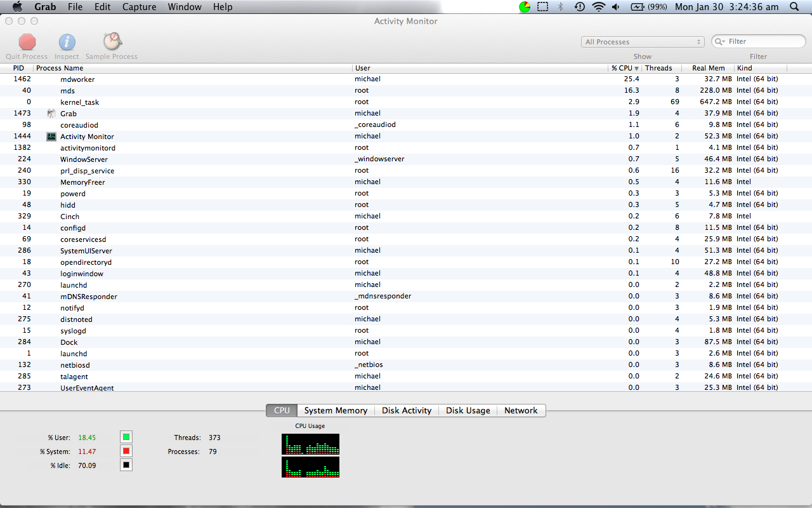Screen dimensions: 812x508
Task: Click the red % System color swatch
Action: coord(126,451)
